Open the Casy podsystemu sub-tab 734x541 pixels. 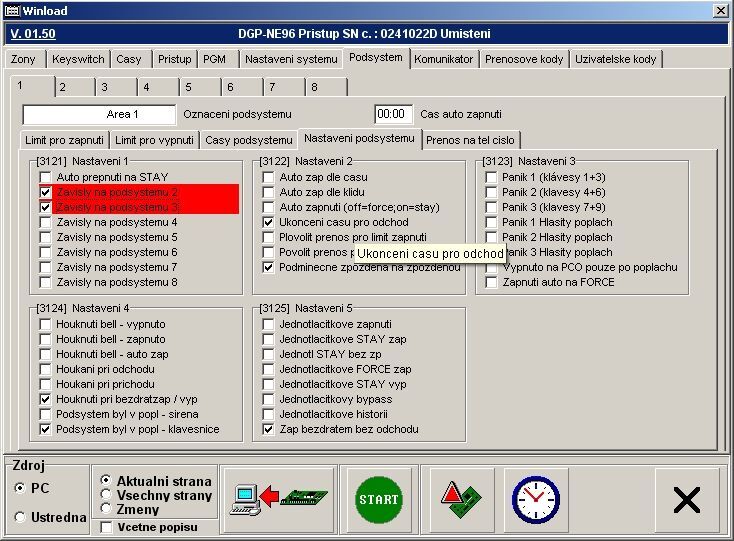[x=248, y=140]
